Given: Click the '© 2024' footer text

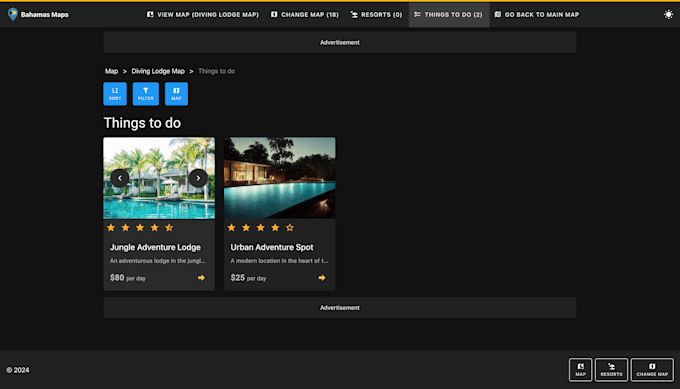Looking at the screenshot, I should pyautogui.click(x=17, y=370).
